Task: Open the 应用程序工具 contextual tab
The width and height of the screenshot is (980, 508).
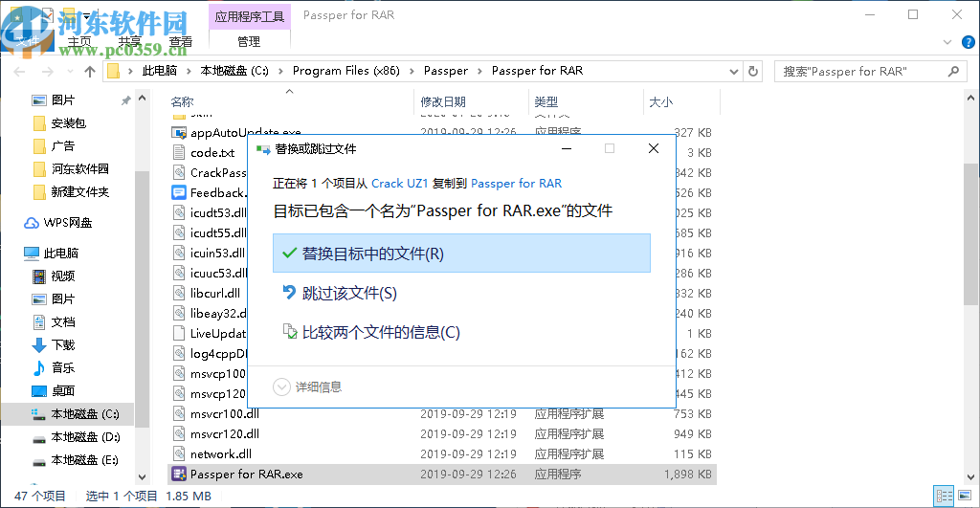Action: [250, 17]
